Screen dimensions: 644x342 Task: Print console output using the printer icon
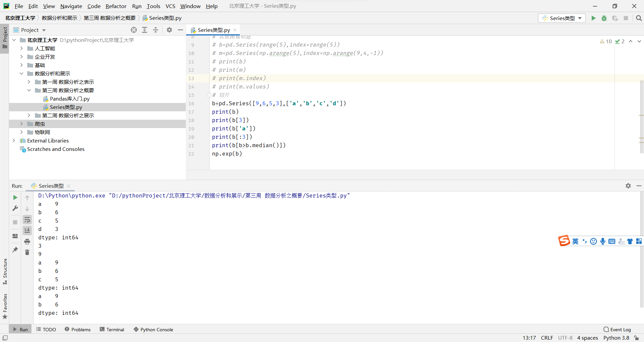point(27,241)
